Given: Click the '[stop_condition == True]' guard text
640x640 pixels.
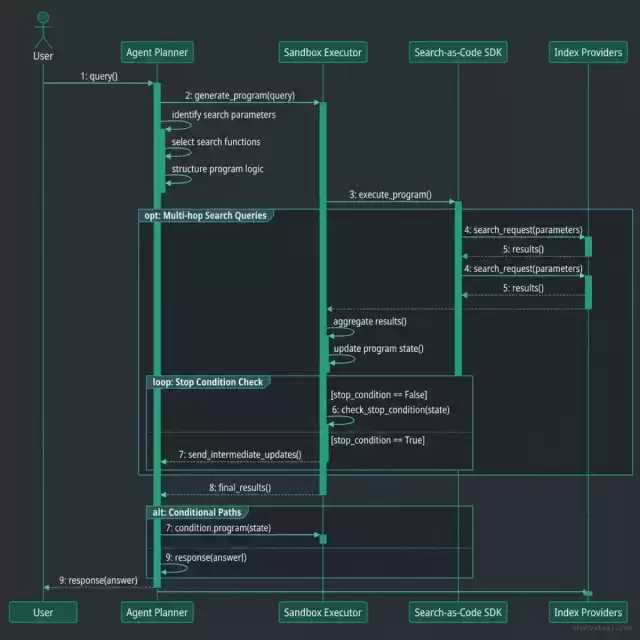Looking at the screenshot, I should 378,440.
